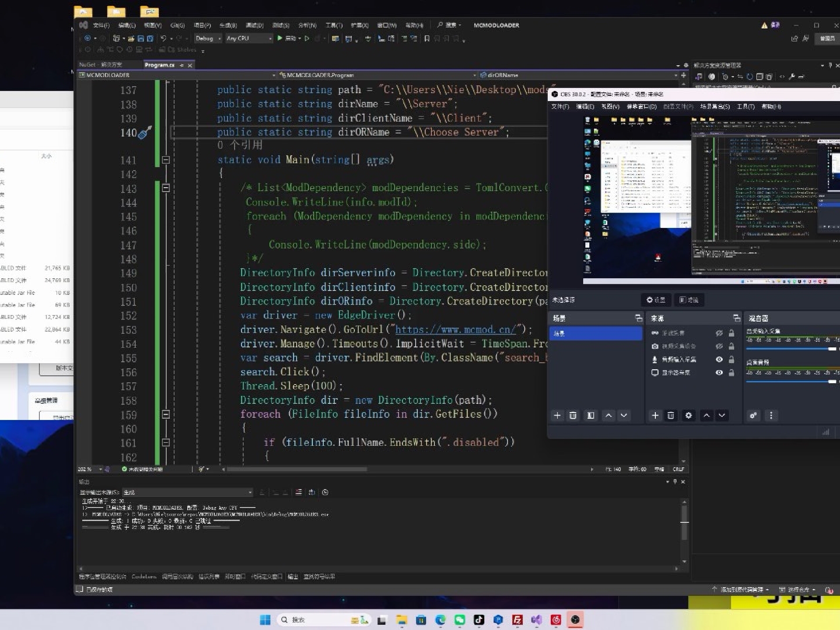This screenshot has width=840, height=630.
Task: Remove the selected OBS scene with trash icon
Action: click(573, 415)
